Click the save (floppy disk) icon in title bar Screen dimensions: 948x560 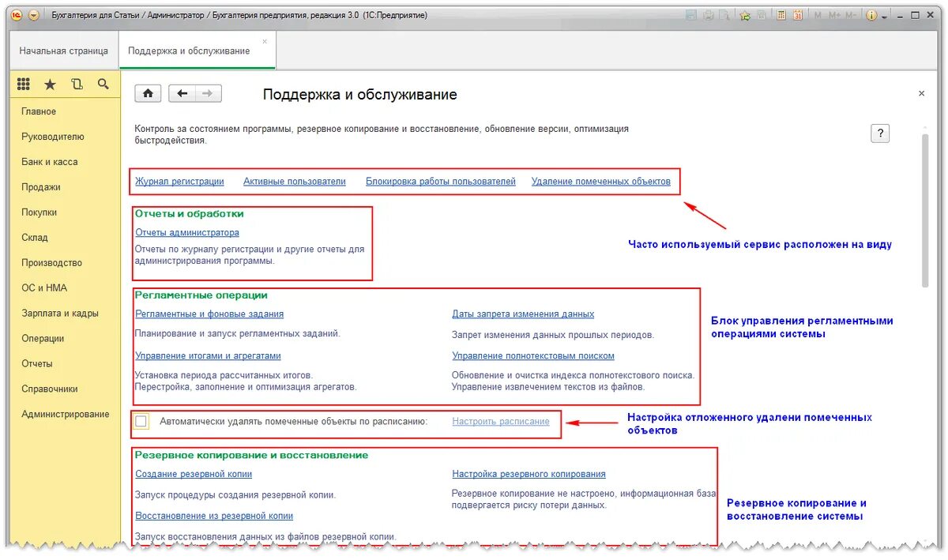(x=691, y=15)
